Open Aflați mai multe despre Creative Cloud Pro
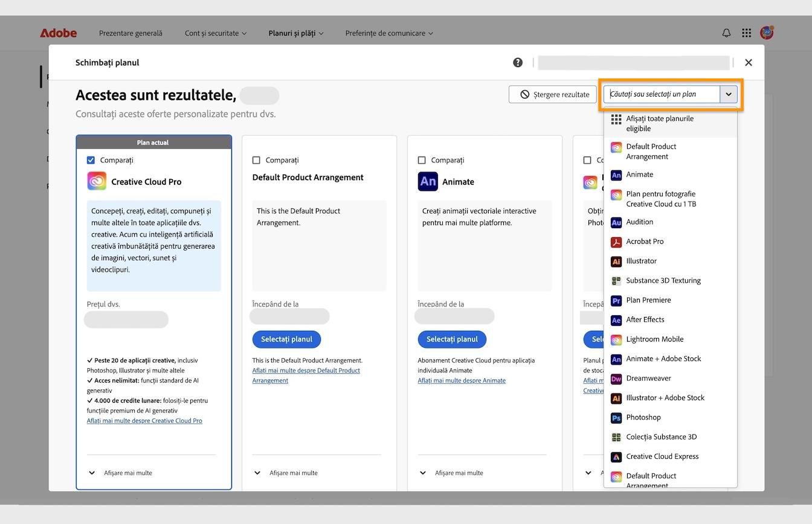 click(x=144, y=421)
